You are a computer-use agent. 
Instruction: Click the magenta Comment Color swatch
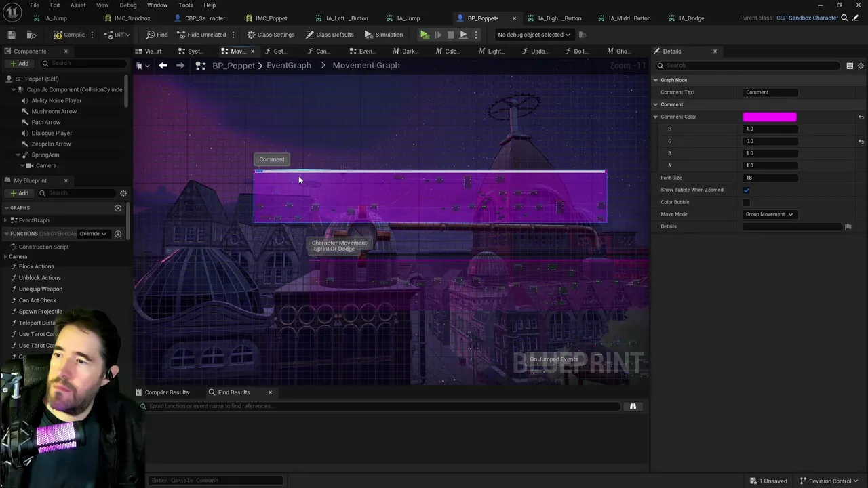(x=770, y=117)
